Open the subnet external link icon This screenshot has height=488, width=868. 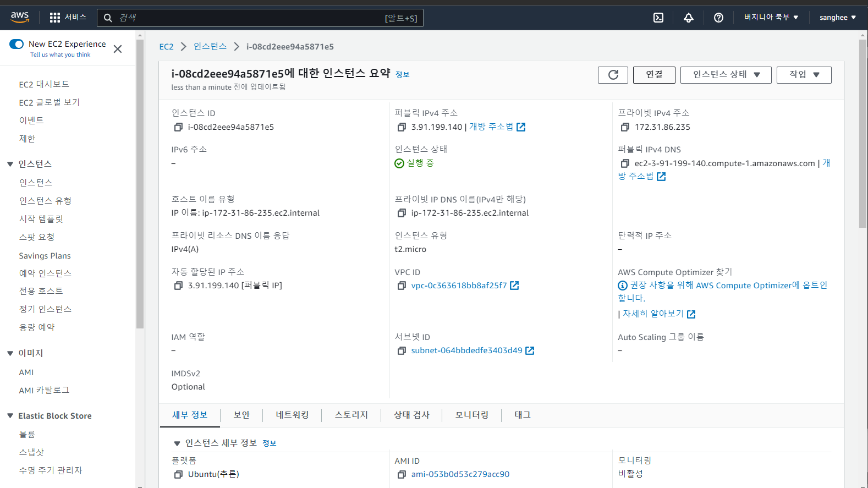coord(530,350)
